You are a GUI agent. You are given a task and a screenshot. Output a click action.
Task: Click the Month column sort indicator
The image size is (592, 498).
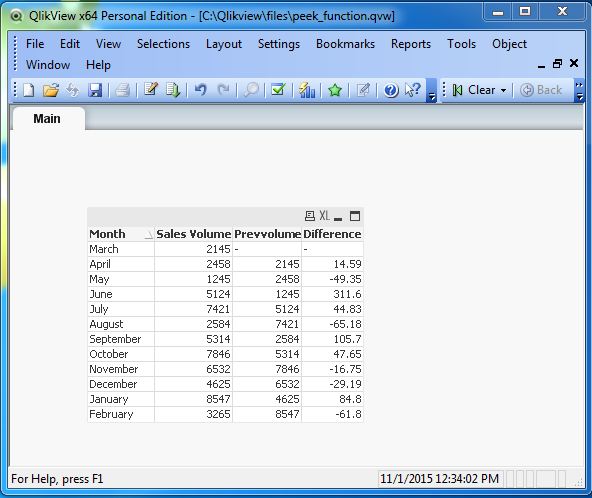click(x=149, y=235)
